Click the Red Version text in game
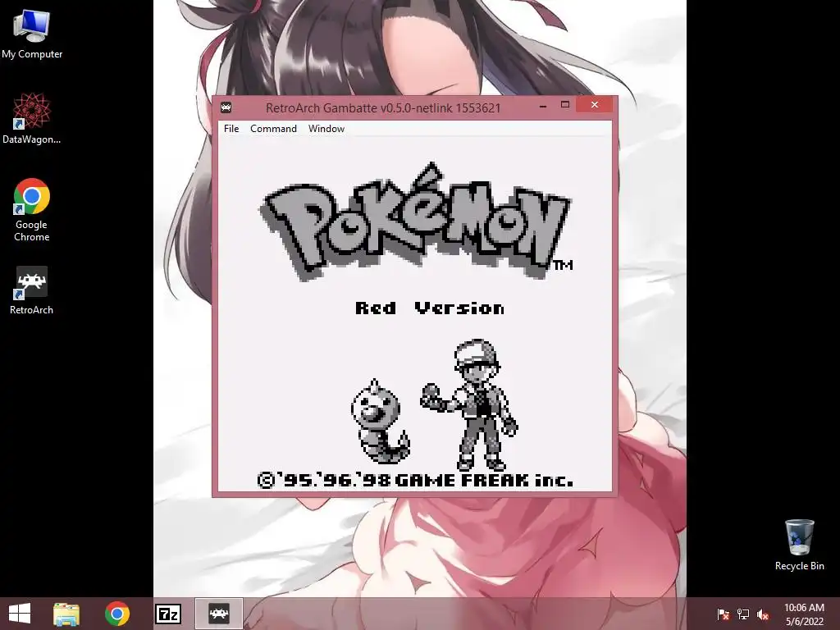Screen dimensions: 840x630 [430, 308]
